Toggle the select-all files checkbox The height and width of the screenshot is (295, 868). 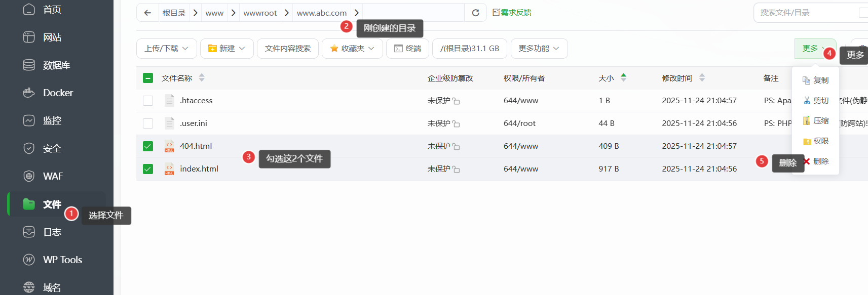click(x=148, y=78)
